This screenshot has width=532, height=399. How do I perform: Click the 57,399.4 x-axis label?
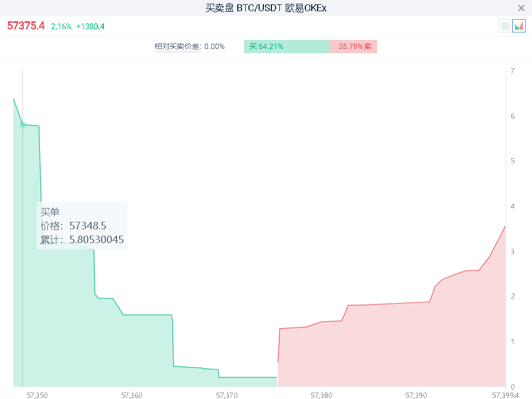click(505, 395)
